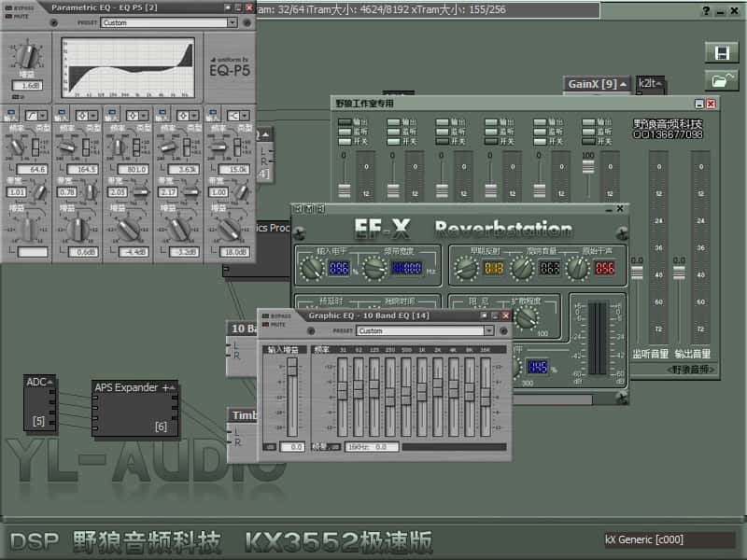
Task: Click the gain knob of the -4.4dB band
Action: pos(129,229)
